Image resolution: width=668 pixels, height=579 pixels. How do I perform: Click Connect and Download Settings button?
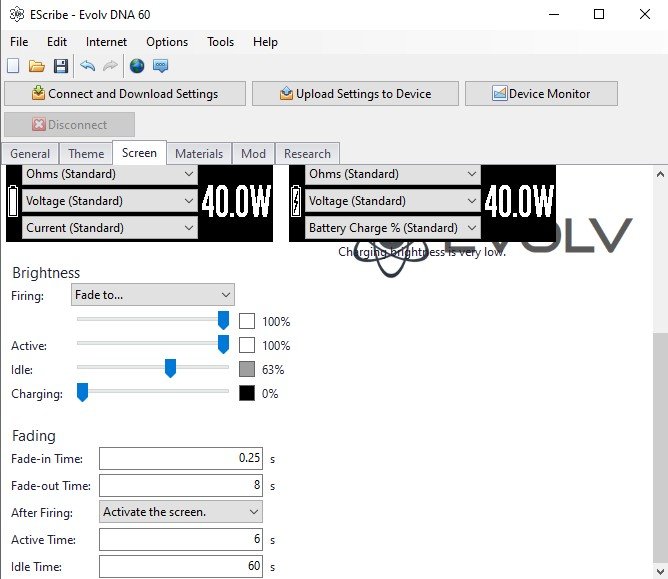click(x=125, y=93)
